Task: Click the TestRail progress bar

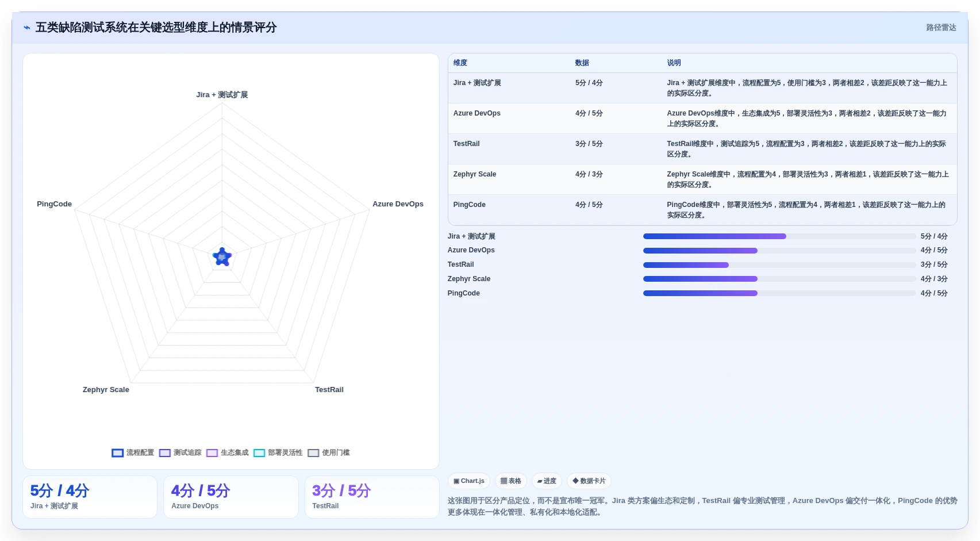Action: click(x=779, y=265)
